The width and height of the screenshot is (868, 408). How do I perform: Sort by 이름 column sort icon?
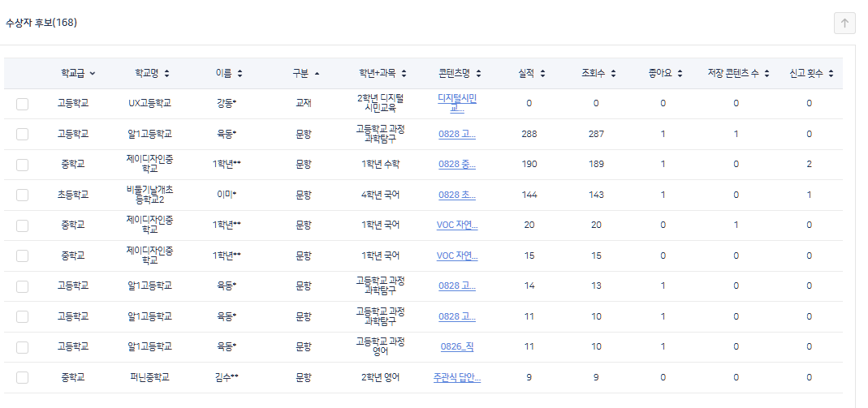pos(240,74)
